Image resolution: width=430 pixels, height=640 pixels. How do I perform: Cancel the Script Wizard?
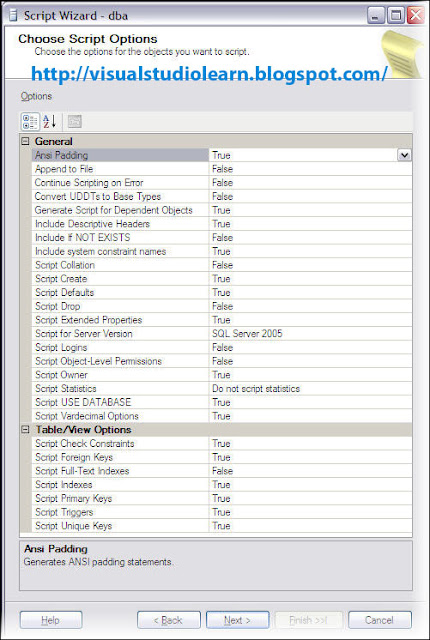tap(379, 620)
